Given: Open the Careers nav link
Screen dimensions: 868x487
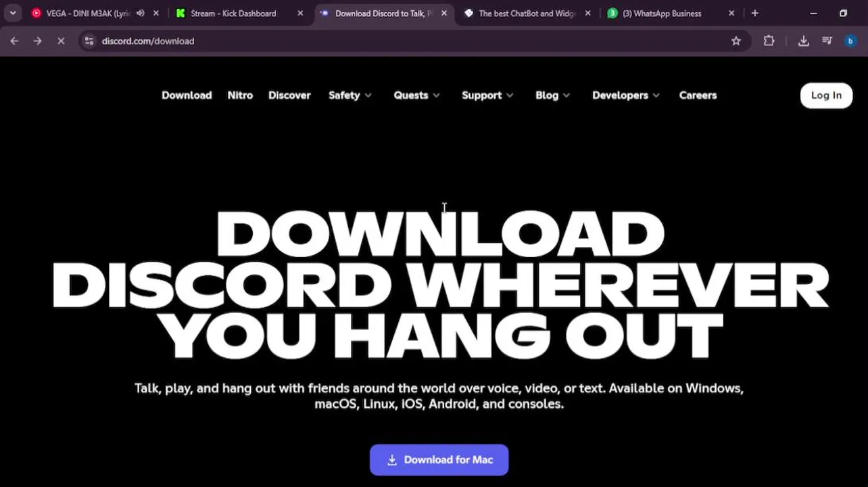Looking at the screenshot, I should 698,95.
